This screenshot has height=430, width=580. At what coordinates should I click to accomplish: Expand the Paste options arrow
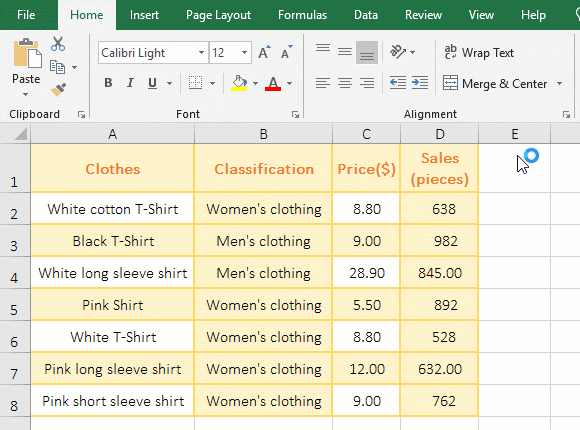click(26, 94)
